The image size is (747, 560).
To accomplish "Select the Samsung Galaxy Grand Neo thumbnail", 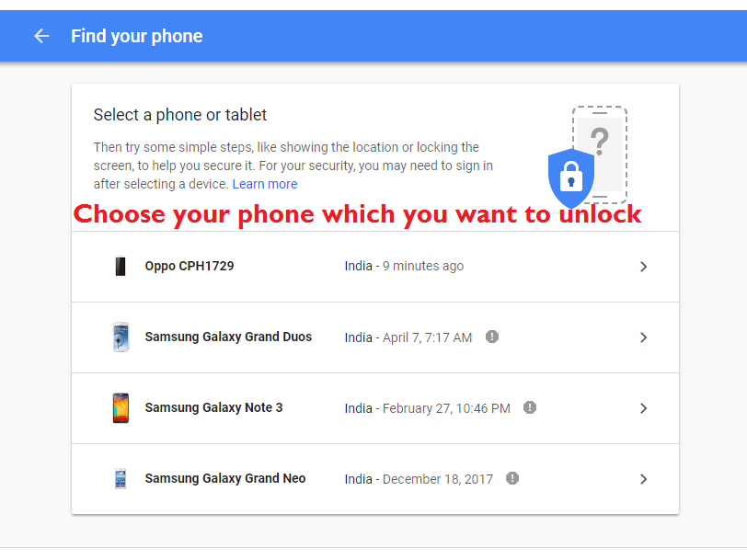I will click(x=121, y=478).
